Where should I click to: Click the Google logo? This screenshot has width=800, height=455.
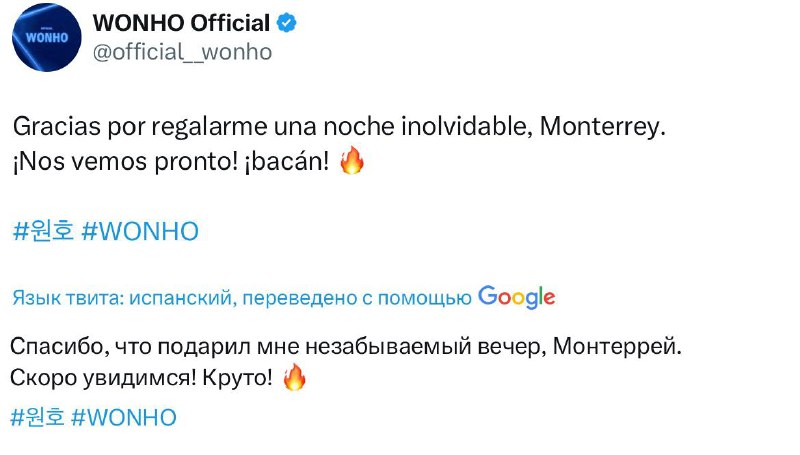(x=516, y=297)
